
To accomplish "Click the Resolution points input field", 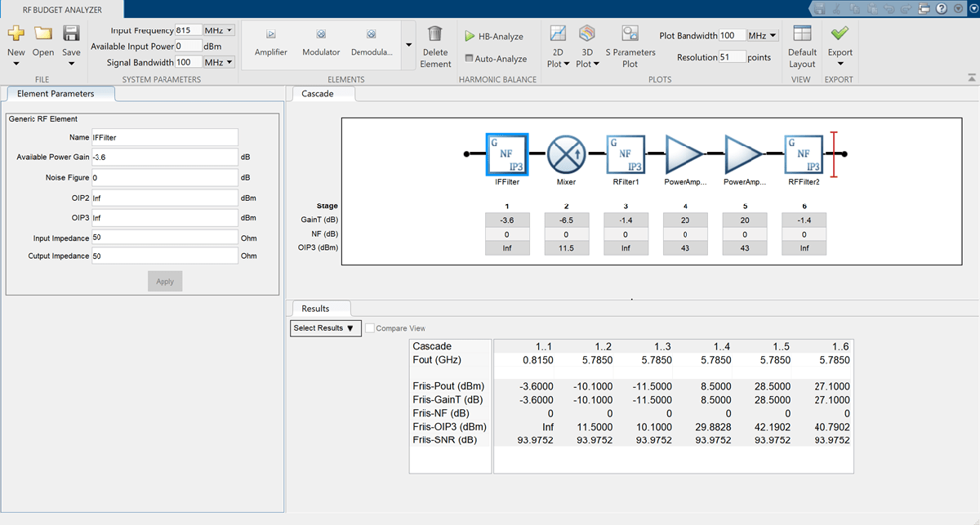I will pos(732,57).
